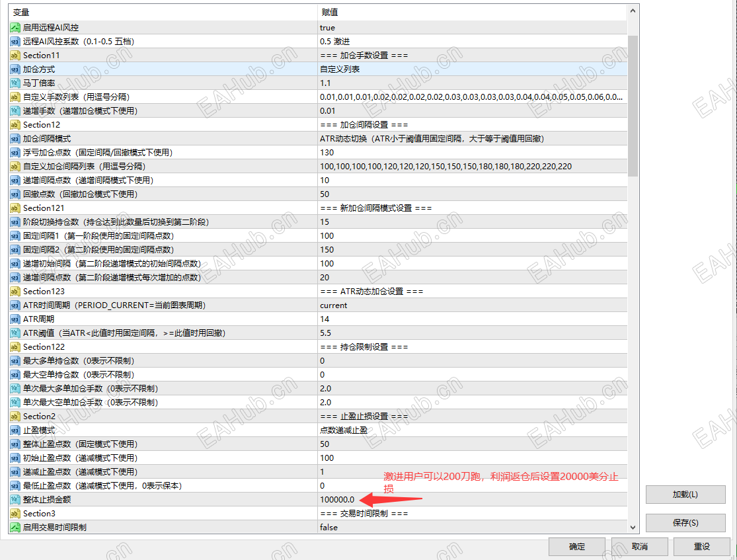
Task: Click the string icon of 自定义手数列表 row
Action: tap(15, 97)
